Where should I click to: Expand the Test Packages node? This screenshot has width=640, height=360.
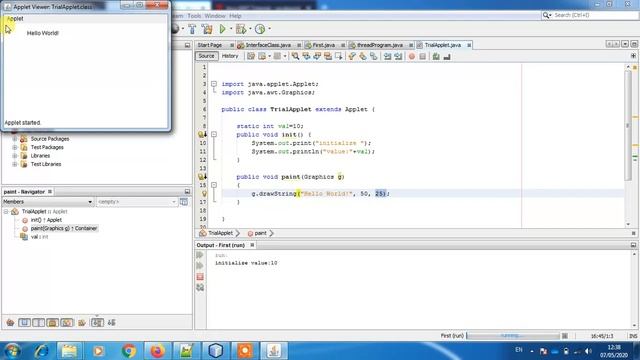[x=15, y=147]
